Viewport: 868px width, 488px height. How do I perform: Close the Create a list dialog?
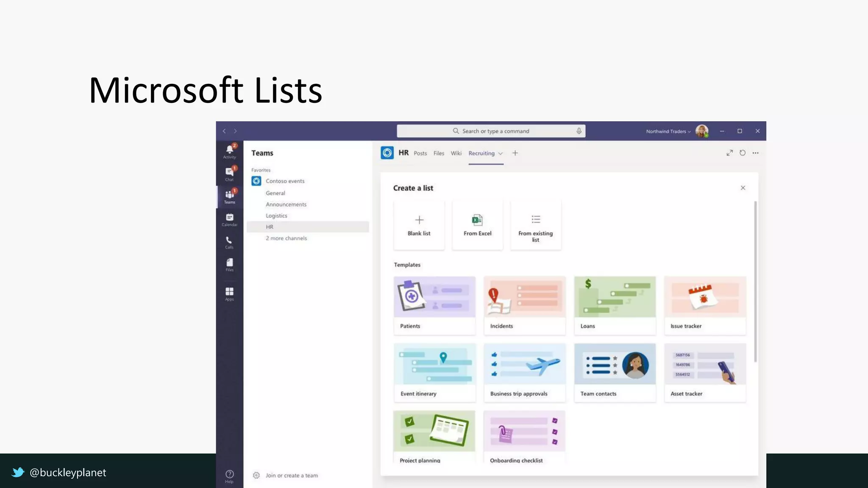pyautogui.click(x=743, y=188)
